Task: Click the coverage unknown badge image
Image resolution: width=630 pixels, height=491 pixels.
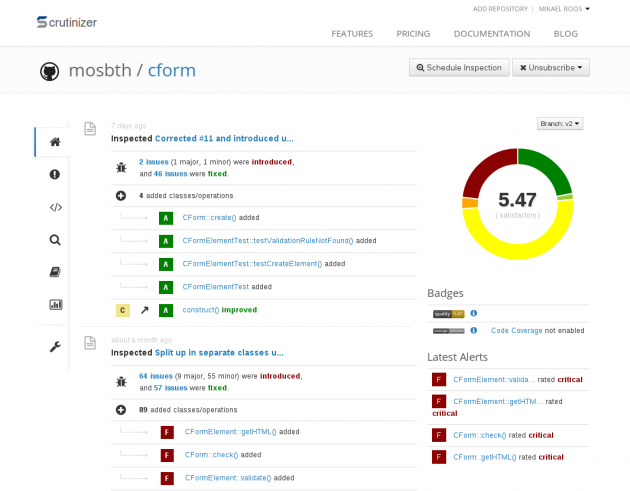Action: (448, 331)
